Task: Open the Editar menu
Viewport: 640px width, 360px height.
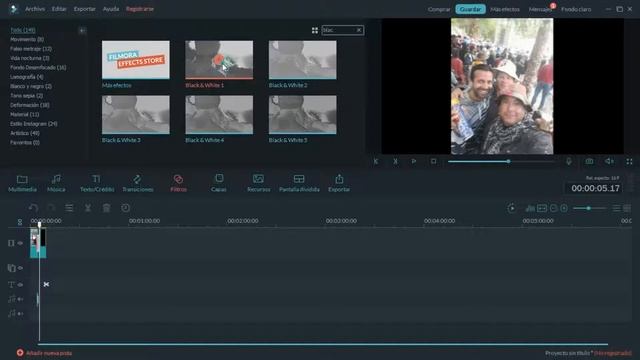Action: coord(59,9)
